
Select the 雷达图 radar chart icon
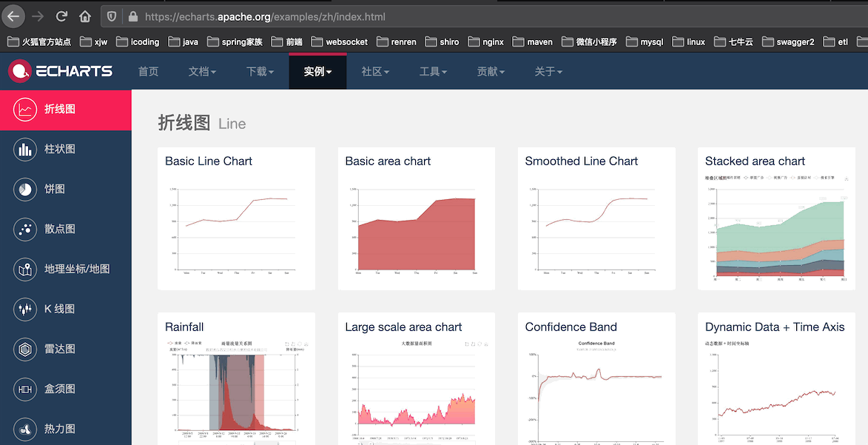pyautogui.click(x=25, y=349)
